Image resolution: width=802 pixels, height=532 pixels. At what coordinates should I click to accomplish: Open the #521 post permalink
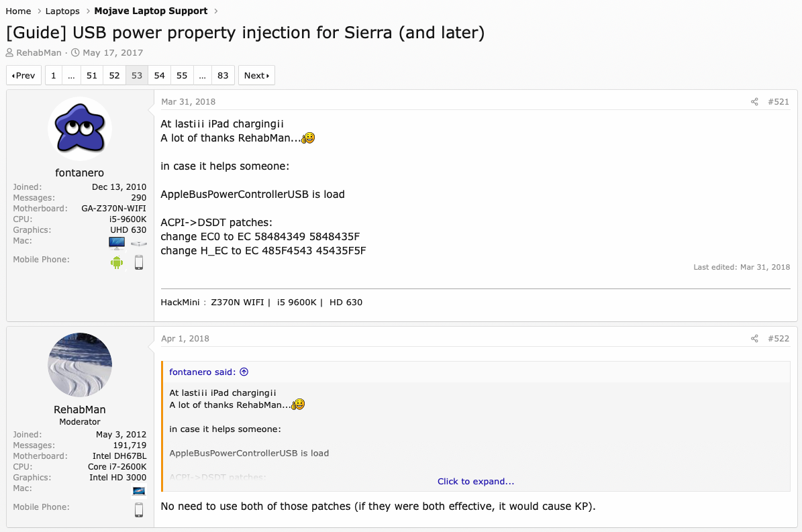(779, 102)
